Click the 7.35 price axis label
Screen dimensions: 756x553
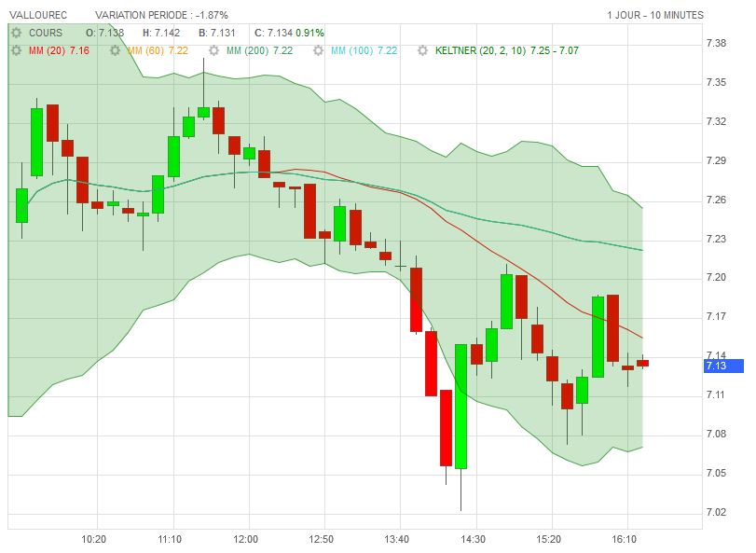coord(716,82)
